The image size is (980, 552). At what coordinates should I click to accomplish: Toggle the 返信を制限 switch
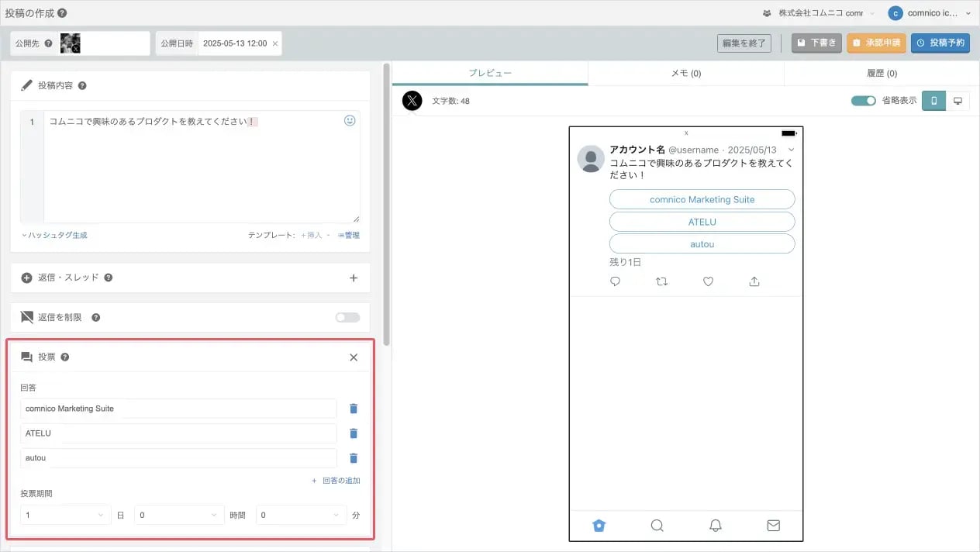tap(347, 317)
